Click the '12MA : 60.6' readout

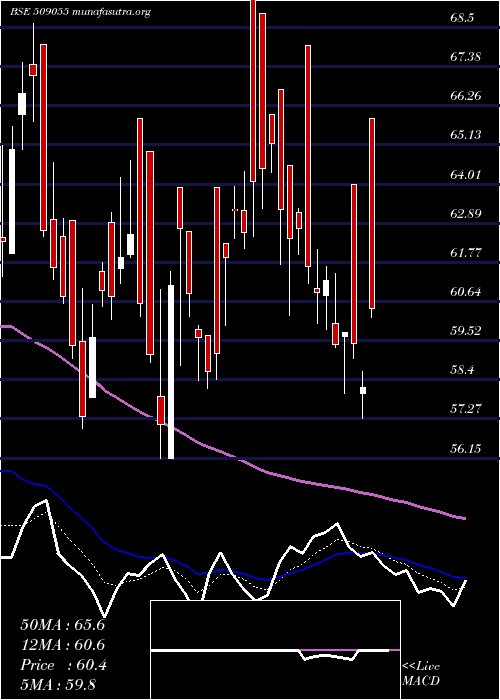tap(62, 645)
